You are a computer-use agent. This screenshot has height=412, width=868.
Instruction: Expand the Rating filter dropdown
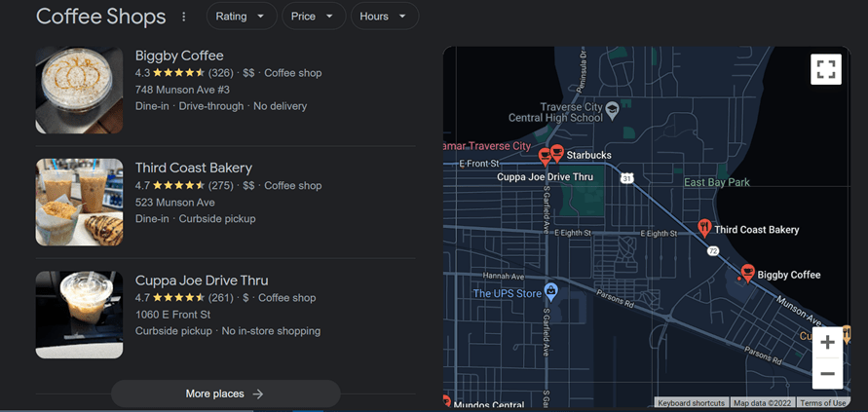(x=242, y=16)
